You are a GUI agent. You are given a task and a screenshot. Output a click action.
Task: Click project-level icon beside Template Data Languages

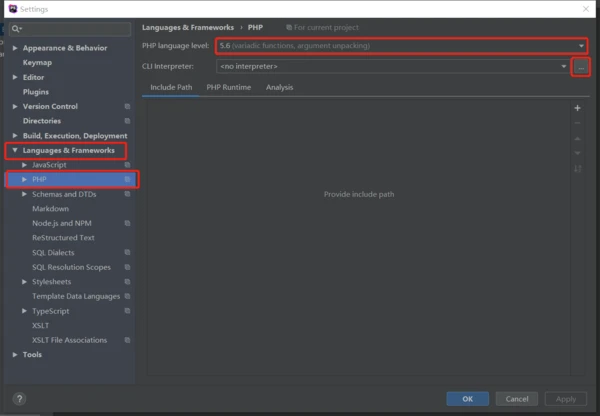pyautogui.click(x=127, y=296)
